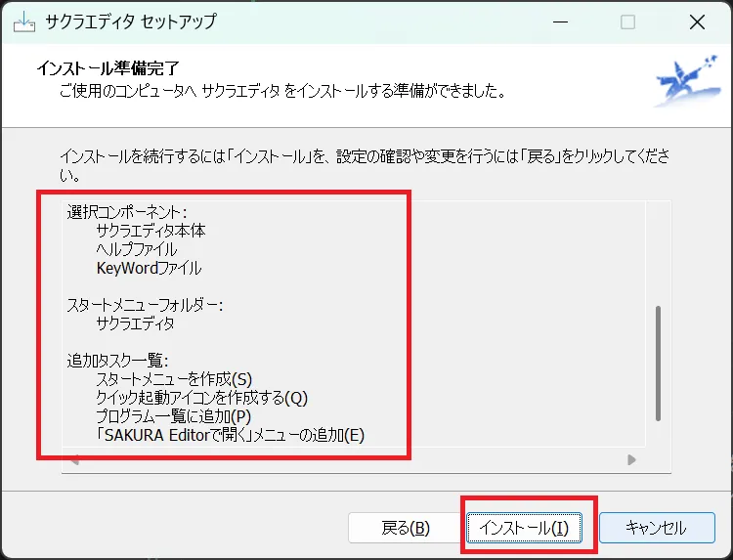733x560 pixels.
Task: Select the 選択コンポーネント: line
Action: [127, 213]
